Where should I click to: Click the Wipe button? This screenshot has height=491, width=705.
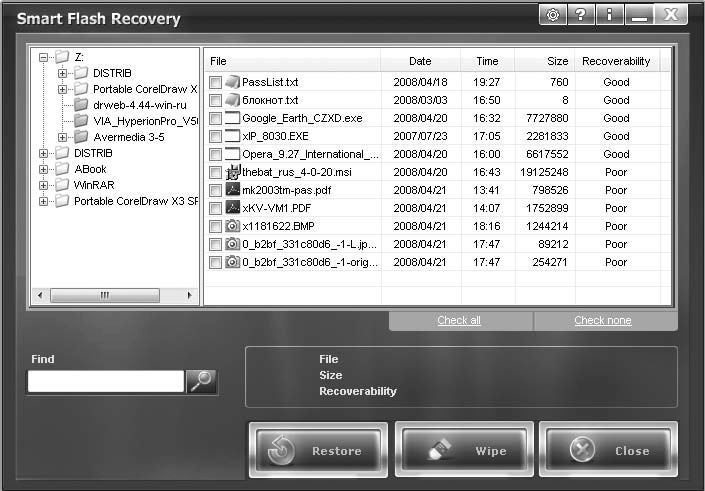coord(464,450)
